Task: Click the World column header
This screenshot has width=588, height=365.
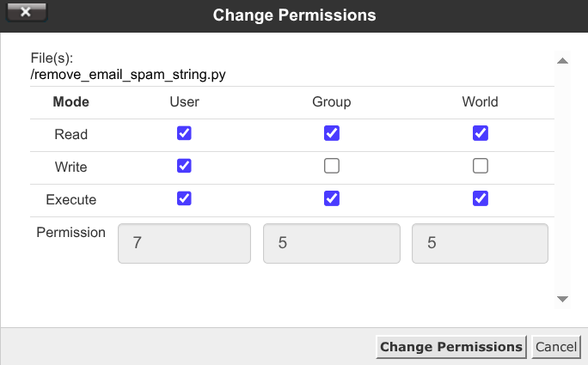Action: (480, 102)
